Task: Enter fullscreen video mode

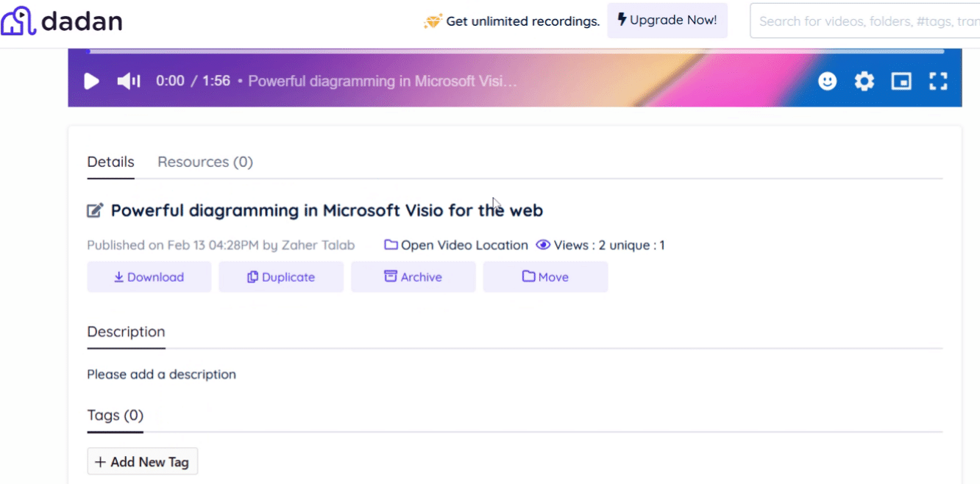Action: point(938,81)
